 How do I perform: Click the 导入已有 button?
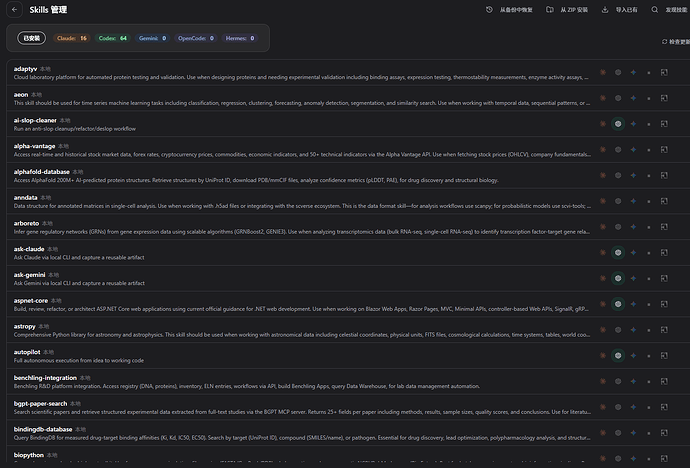click(x=620, y=10)
